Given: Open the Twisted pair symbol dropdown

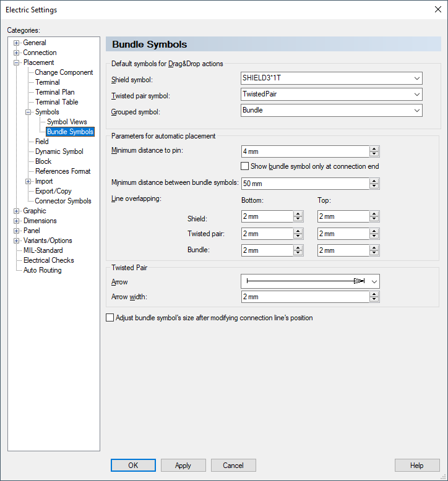Looking at the screenshot, I should coord(416,95).
